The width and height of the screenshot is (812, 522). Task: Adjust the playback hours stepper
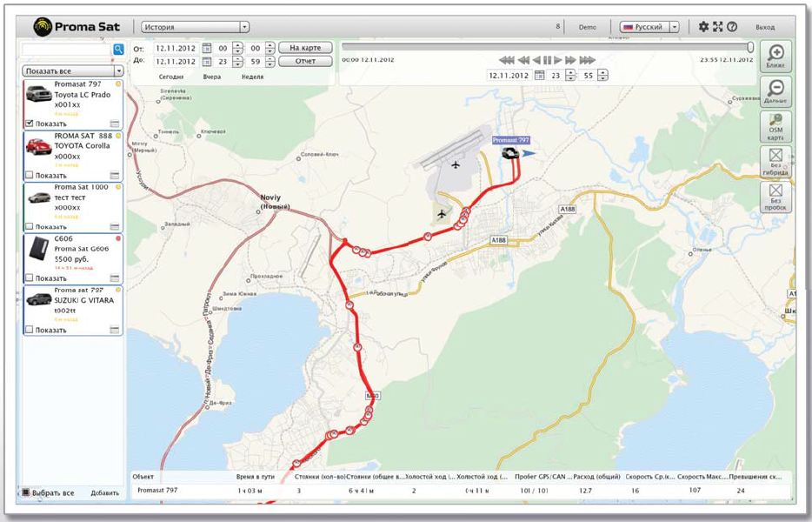(570, 75)
